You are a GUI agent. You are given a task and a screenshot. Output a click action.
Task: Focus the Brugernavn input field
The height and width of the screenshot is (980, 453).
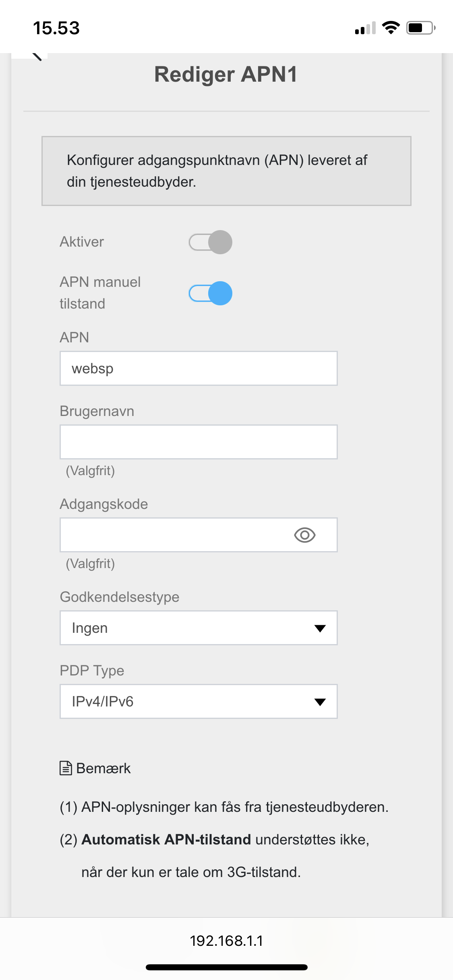tap(198, 442)
